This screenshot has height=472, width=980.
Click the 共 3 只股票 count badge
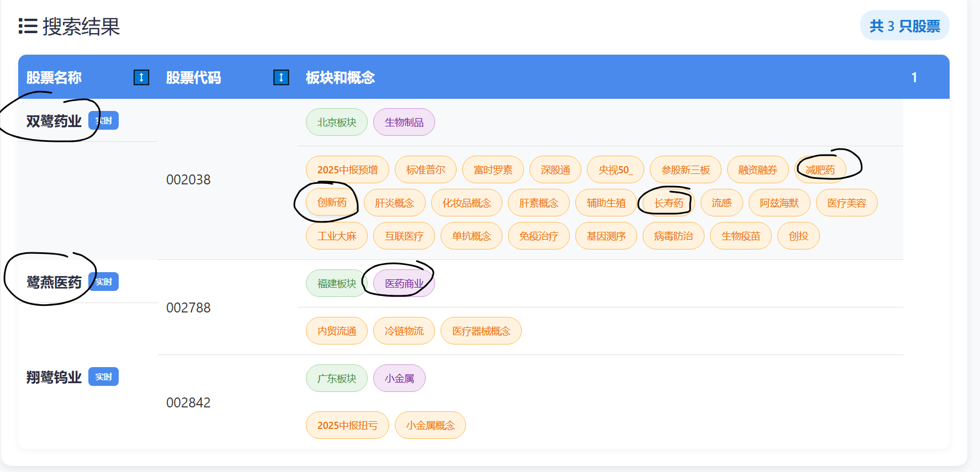pyautogui.click(x=904, y=26)
